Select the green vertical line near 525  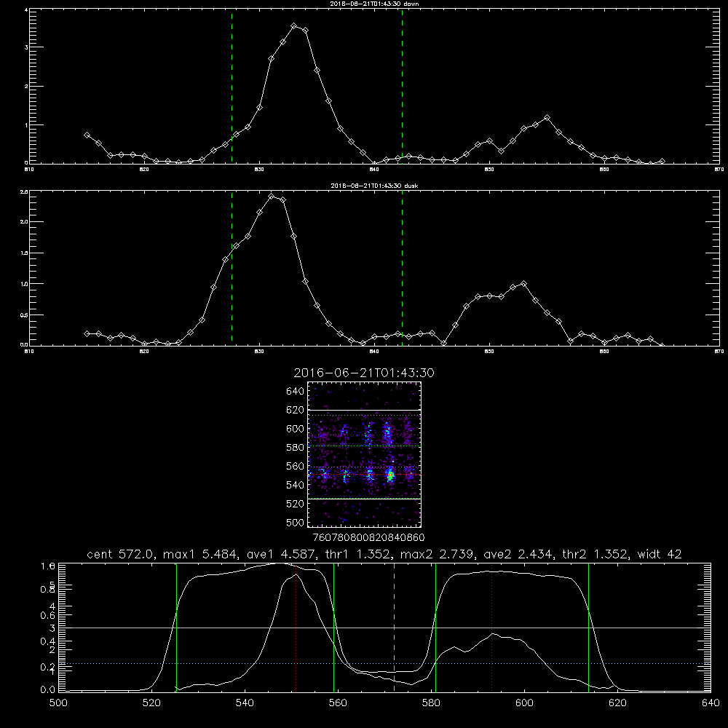tap(176, 628)
